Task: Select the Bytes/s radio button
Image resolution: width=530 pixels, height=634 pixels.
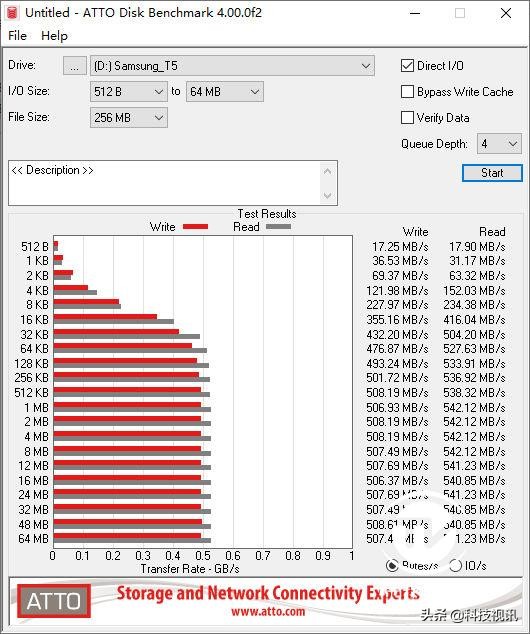Action: coord(392,565)
